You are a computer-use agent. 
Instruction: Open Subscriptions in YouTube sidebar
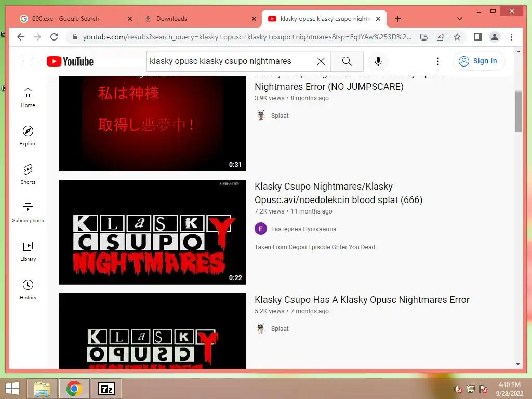tap(28, 212)
